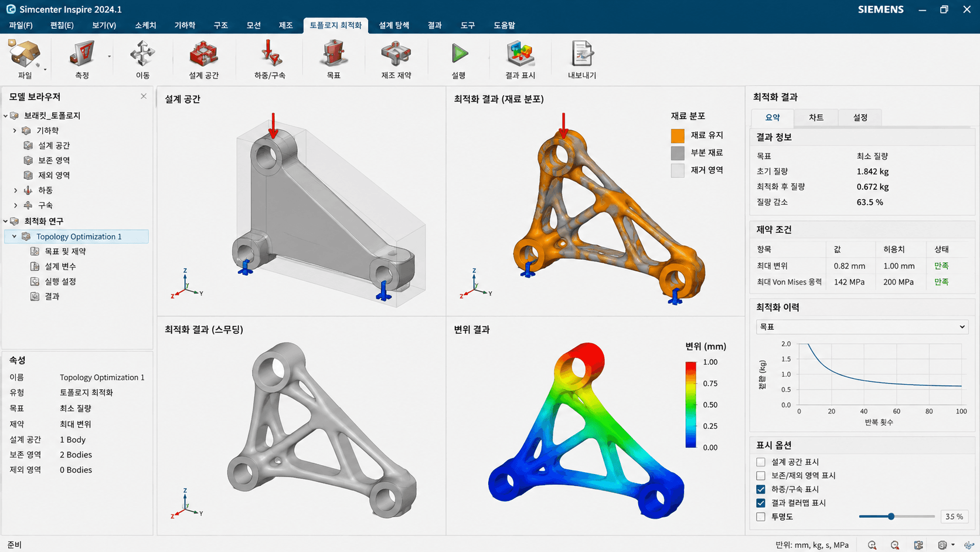Switch to the 제조 ribbon tab
The height and width of the screenshot is (552, 980).
(285, 25)
